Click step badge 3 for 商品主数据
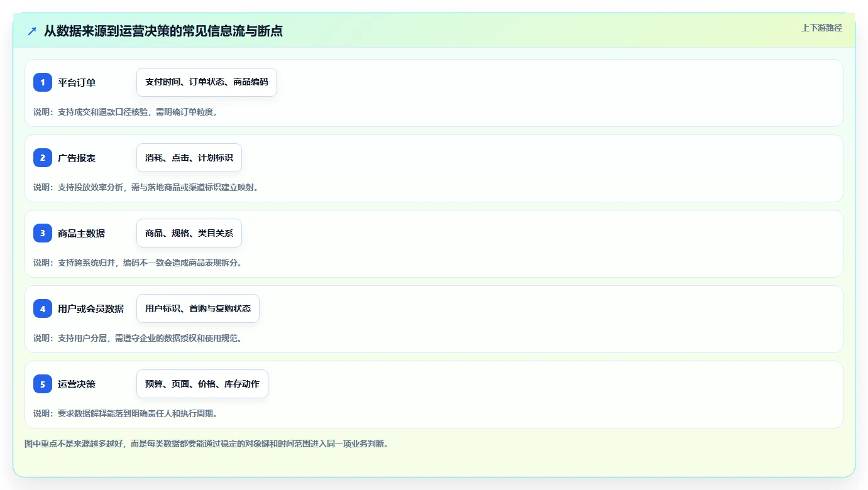This screenshot has height=490, width=868. (43, 233)
